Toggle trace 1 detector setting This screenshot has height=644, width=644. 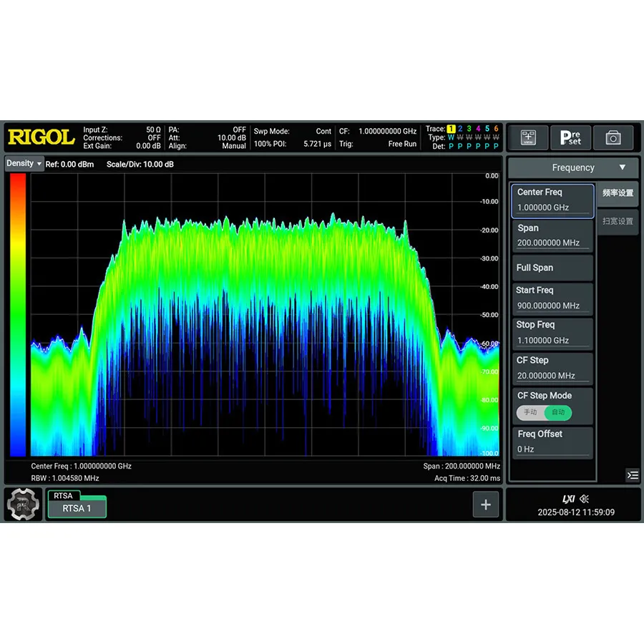tap(450, 146)
